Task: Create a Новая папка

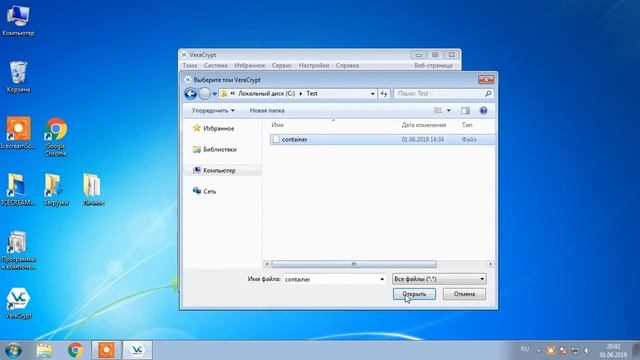Action: 267,111
